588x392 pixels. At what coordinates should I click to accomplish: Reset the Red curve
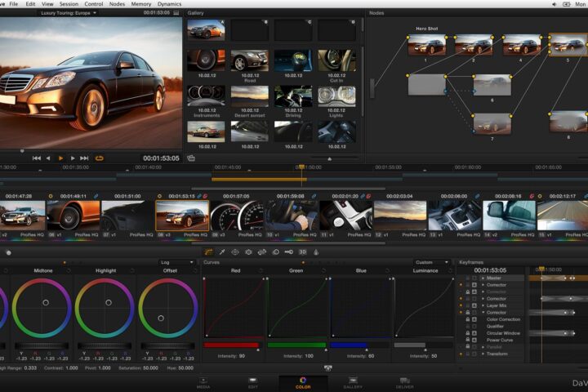click(x=261, y=270)
